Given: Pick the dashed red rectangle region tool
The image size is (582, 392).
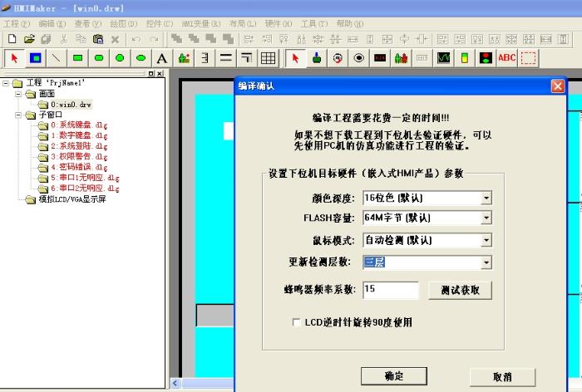Looking at the screenshot, I should pos(528,58).
